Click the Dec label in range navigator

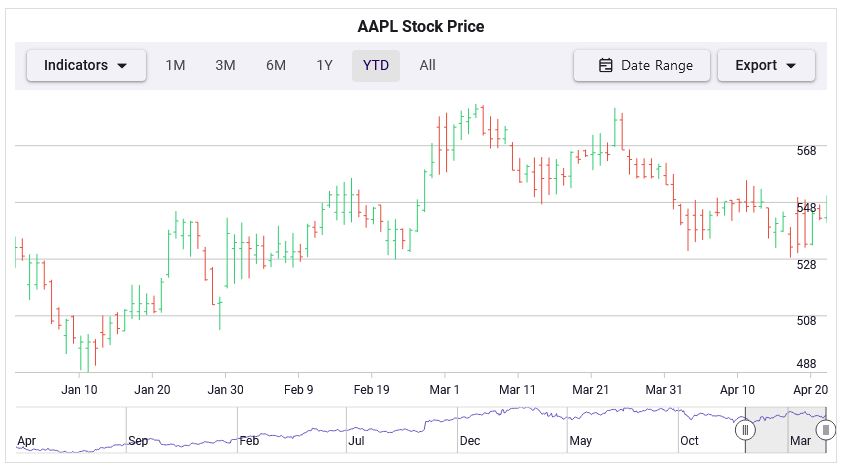coord(469,441)
